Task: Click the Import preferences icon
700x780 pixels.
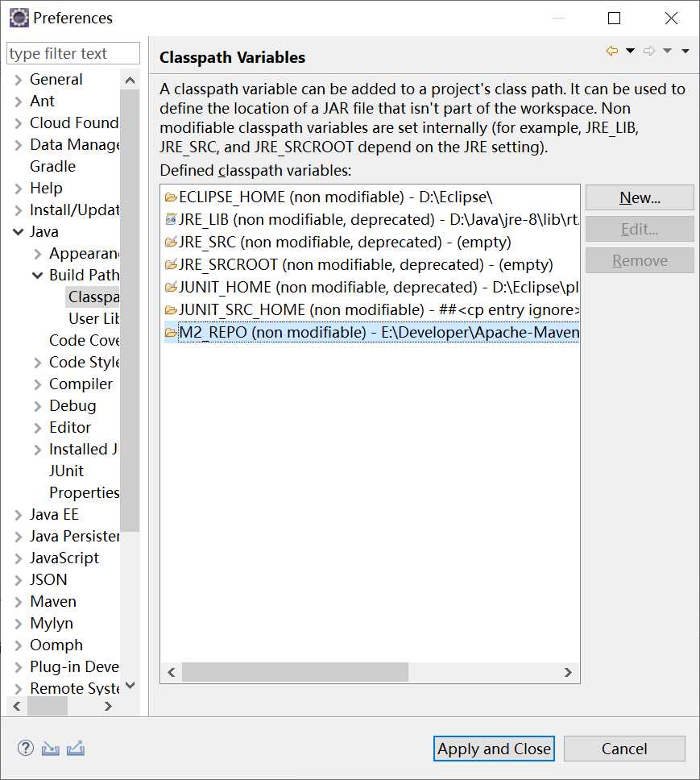Action: coord(51,748)
